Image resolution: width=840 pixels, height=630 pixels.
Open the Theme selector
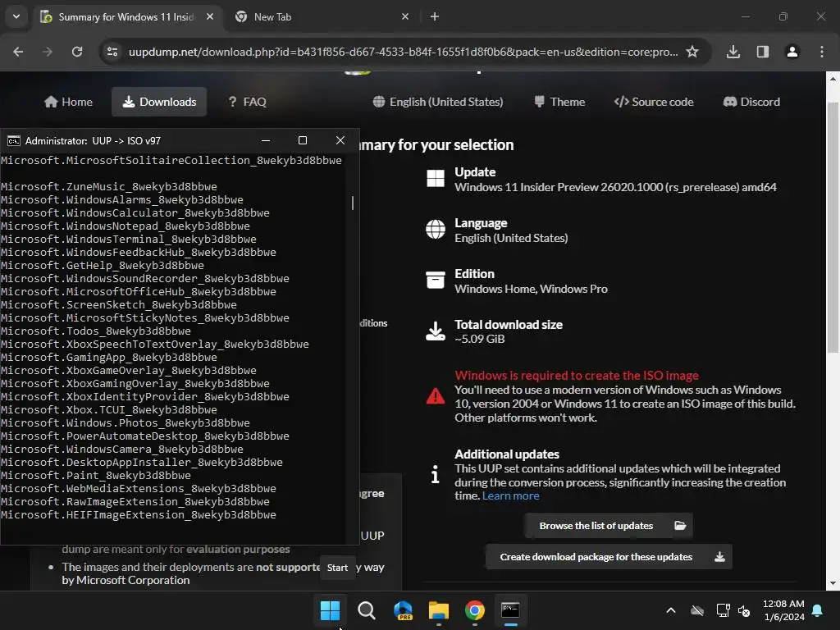[559, 102]
